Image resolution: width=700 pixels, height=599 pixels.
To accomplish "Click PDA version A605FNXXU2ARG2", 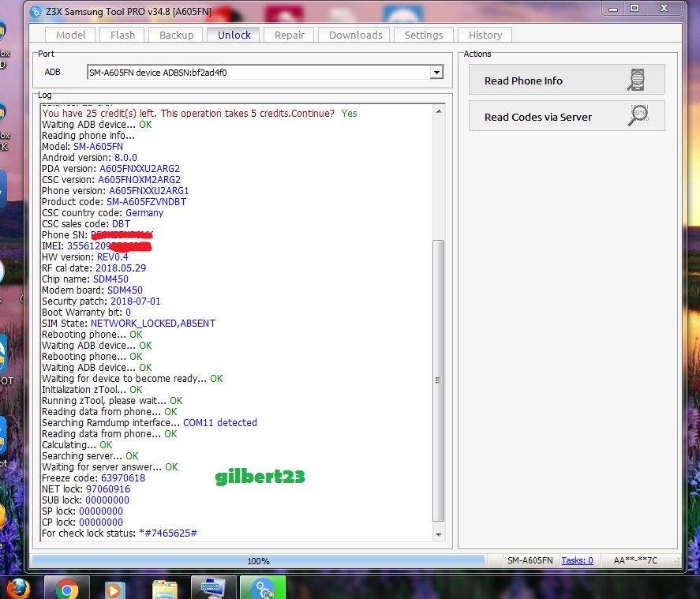I will [x=139, y=169].
